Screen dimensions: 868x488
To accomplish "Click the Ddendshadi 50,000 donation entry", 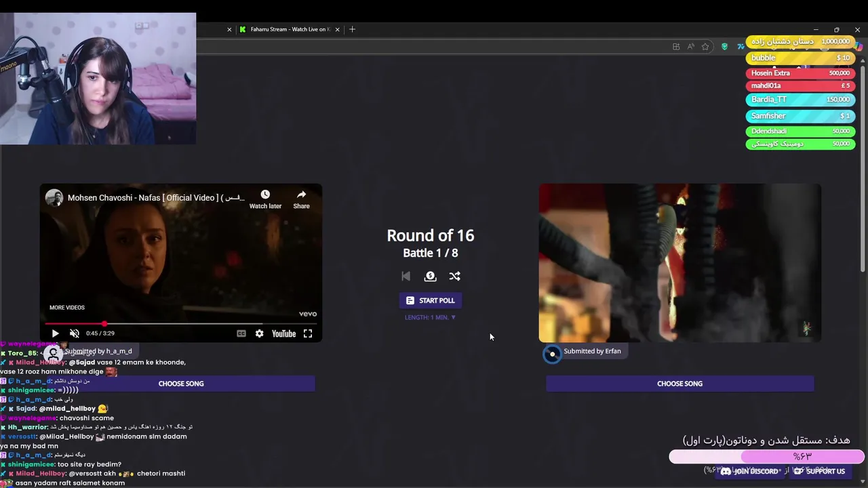I will point(800,131).
